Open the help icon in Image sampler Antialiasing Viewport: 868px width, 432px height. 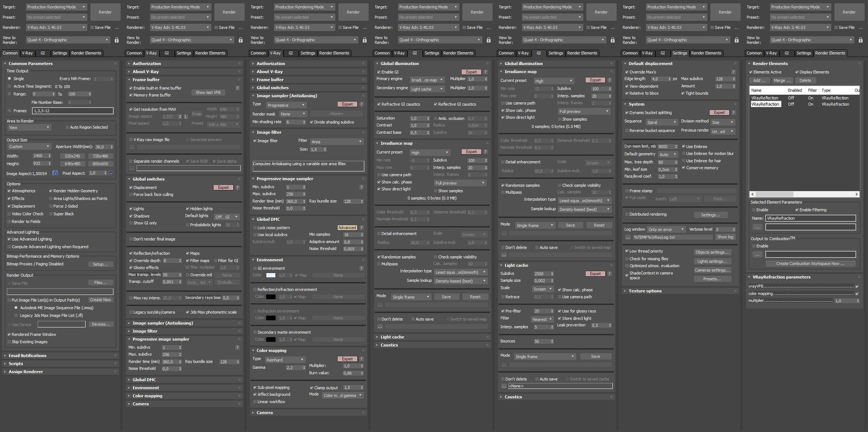tap(361, 104)
